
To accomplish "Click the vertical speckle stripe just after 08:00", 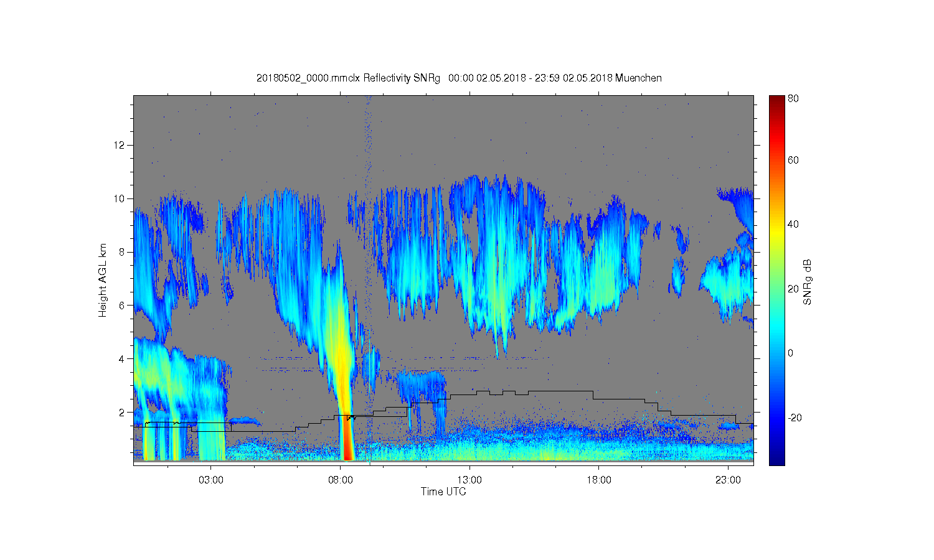I will pos(368,280).
